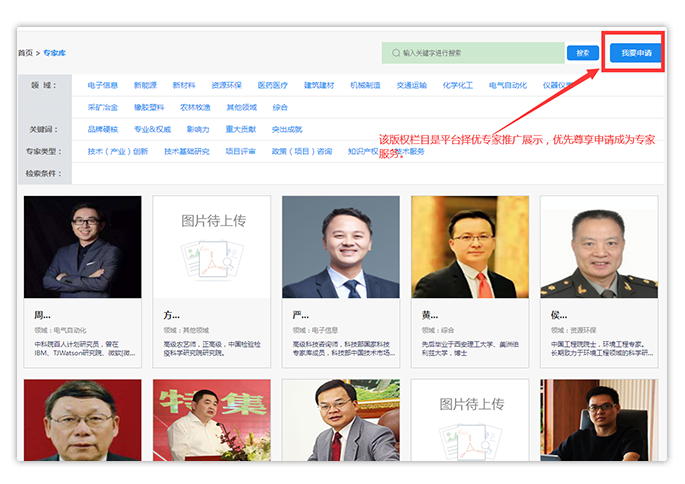Click the text 领域：电气自动化 on the 周 card

click(x=60, y=330)
